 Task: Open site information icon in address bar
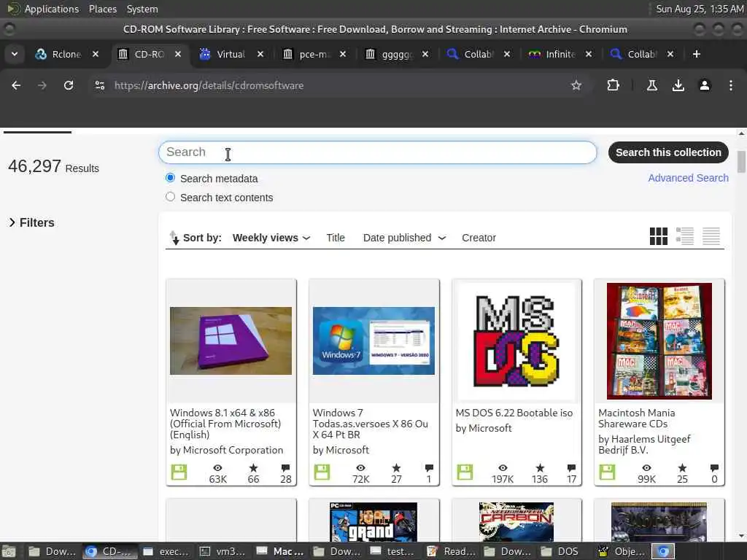[x=99, y=85]
